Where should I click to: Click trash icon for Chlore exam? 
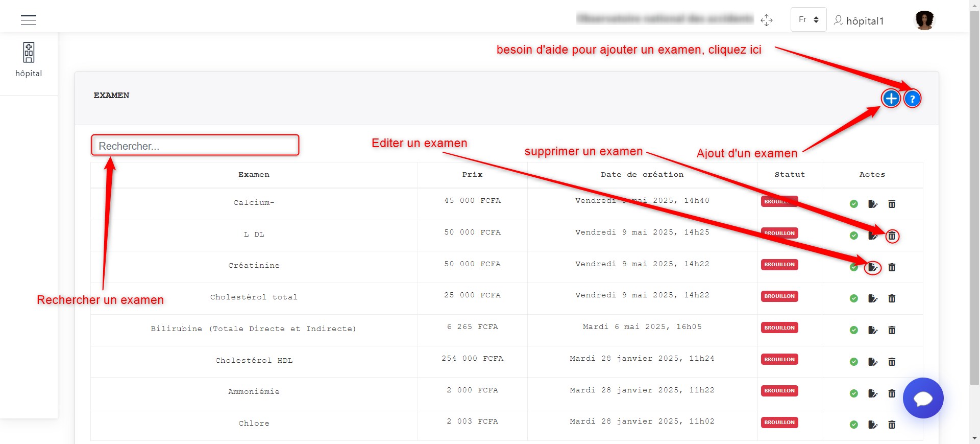pos(892,425)
